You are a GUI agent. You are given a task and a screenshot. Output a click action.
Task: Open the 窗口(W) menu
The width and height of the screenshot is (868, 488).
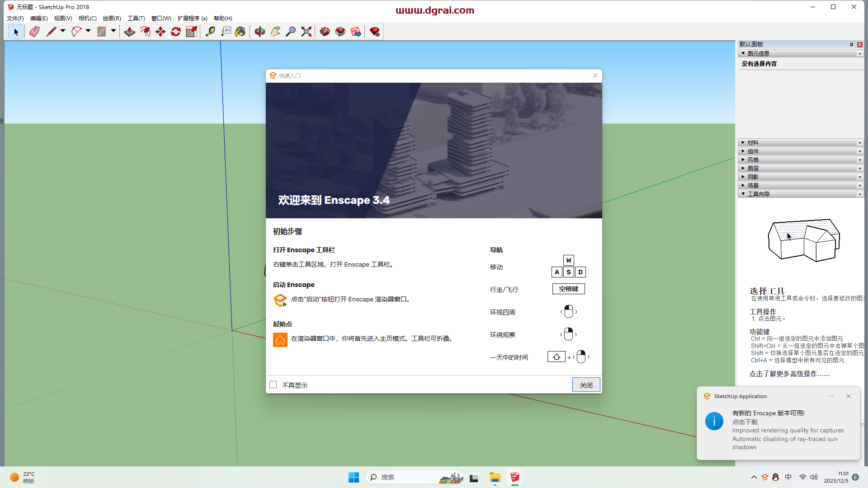[x=161, y=19]
